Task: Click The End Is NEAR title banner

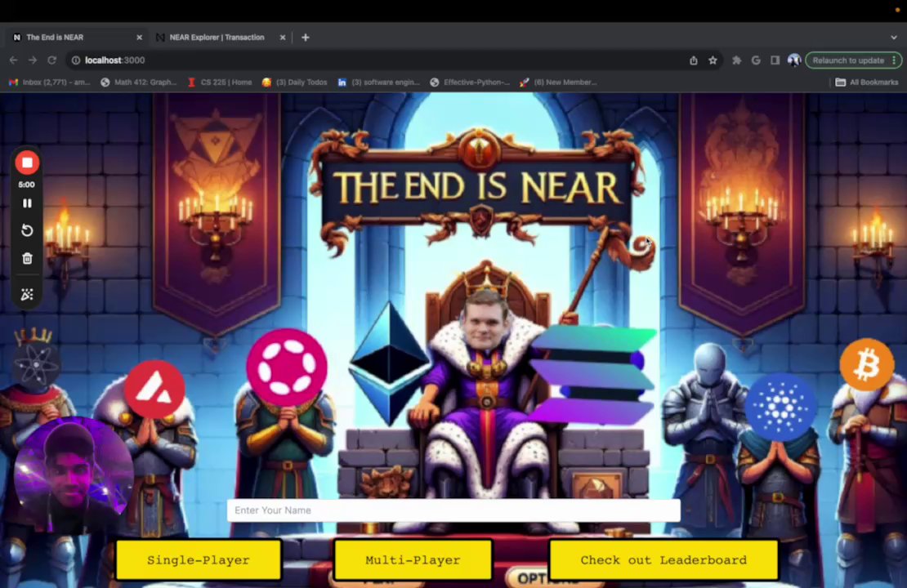Action: coord(479,186)
